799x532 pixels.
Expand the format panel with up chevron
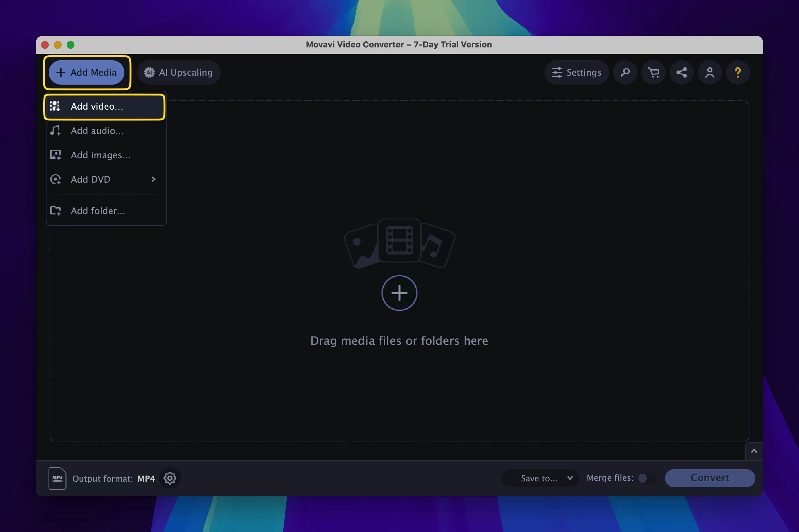click(x=754, y=451)
